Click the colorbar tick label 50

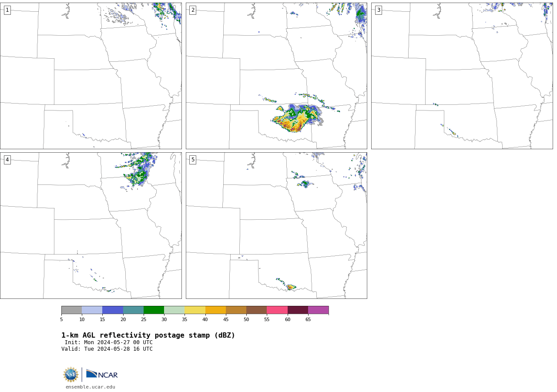pyautogui.click(x=246, y=320)
